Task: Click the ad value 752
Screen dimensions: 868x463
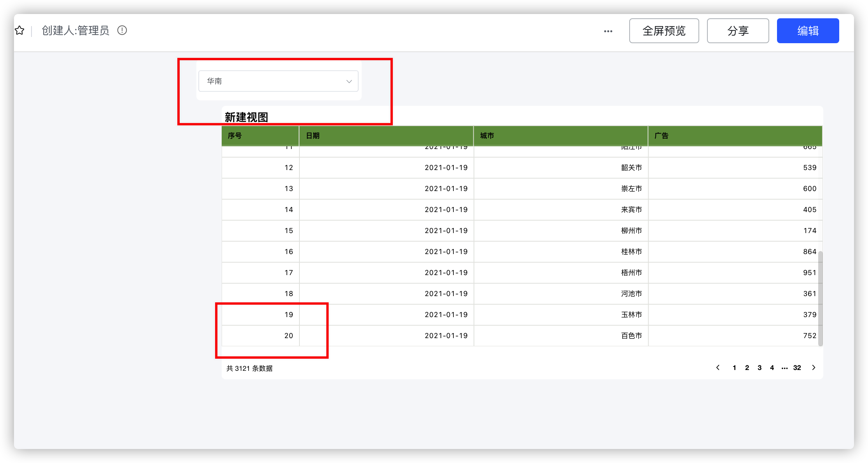Action: (810, 336)
